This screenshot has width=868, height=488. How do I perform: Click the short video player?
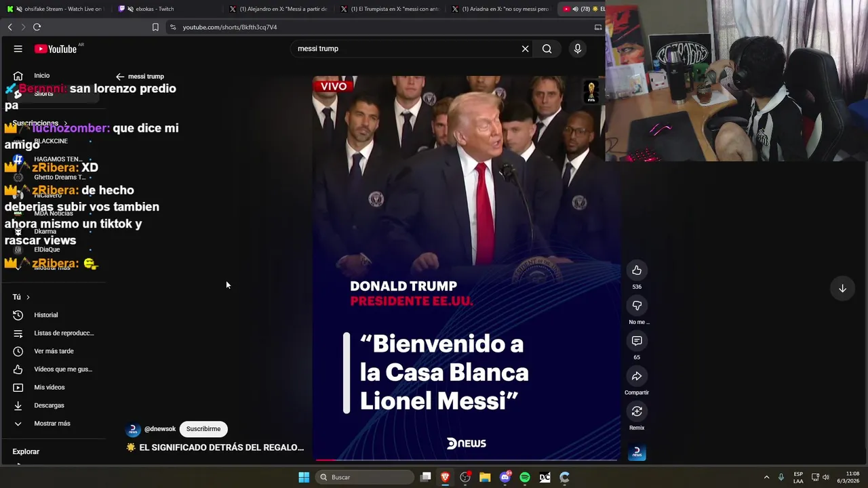click(x=467, y=268)
